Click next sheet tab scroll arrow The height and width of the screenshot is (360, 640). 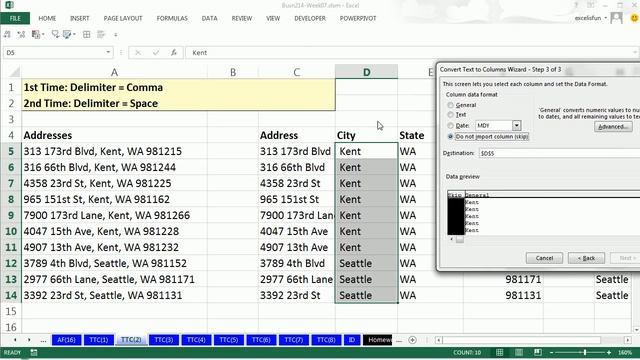[29, 340]
